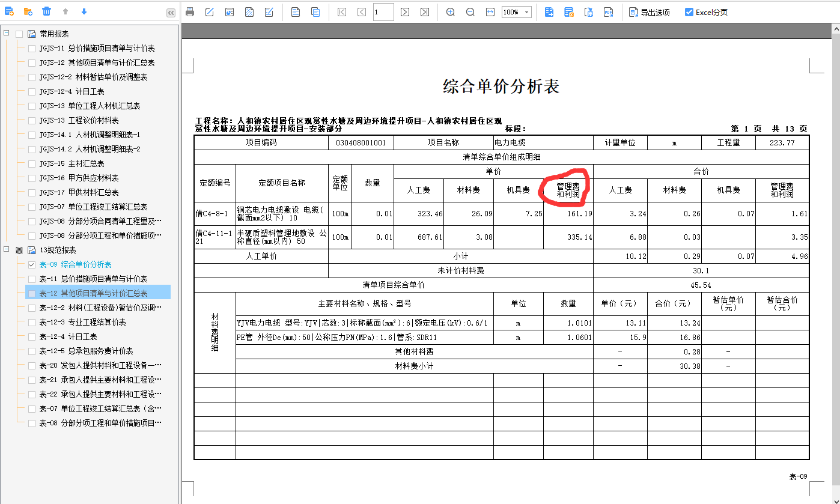Open the 100% zoom level dropdown
The width and height of the screenshot is (840, 504).
point(527,12)
